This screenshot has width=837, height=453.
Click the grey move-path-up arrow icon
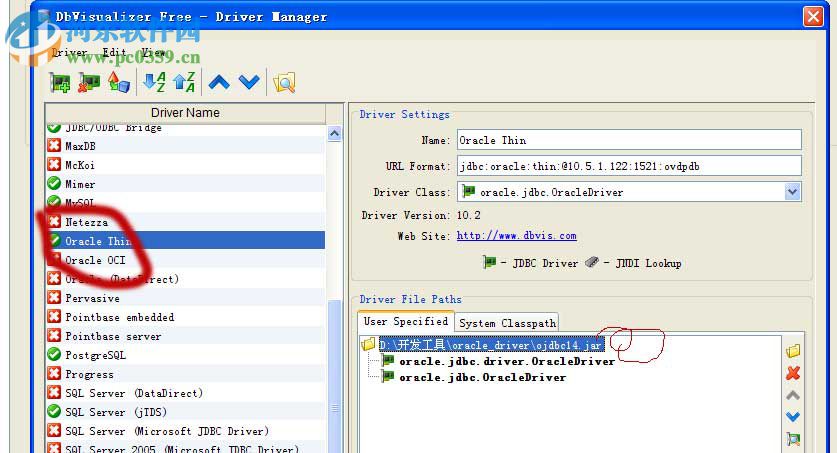[x=793, y=395]
